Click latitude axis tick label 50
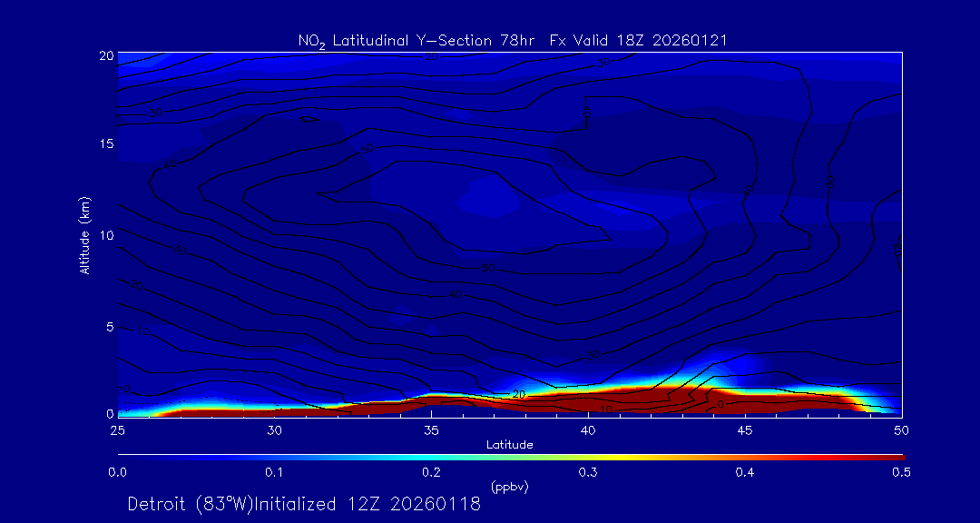Screen dimensions: 980x523 [902, 429]
